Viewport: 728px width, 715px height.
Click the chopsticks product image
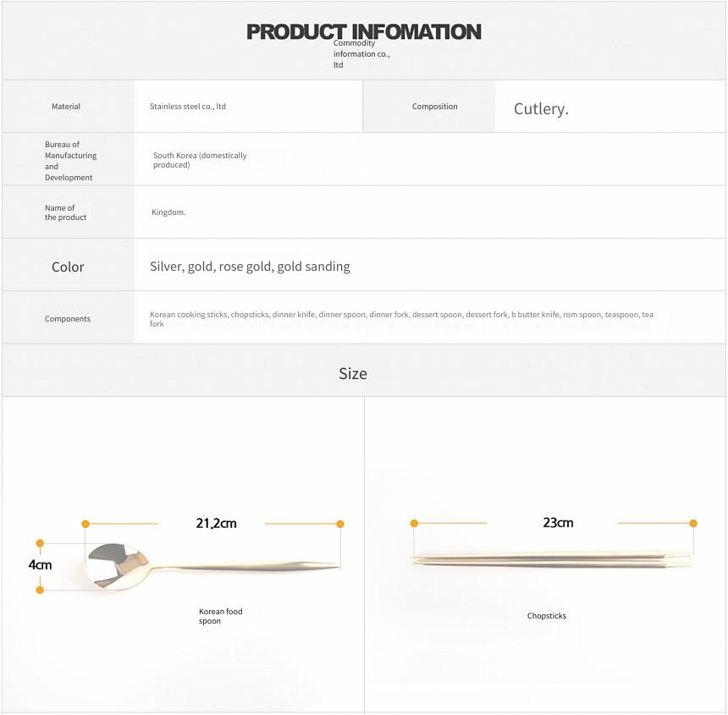(x=553, y=560)
